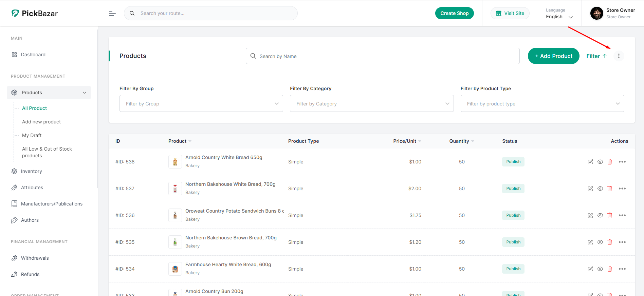Image resolution: width=644 pixels, height=296 pixels.
Task: Click the PickBazar logo
Action: point(34,13)
